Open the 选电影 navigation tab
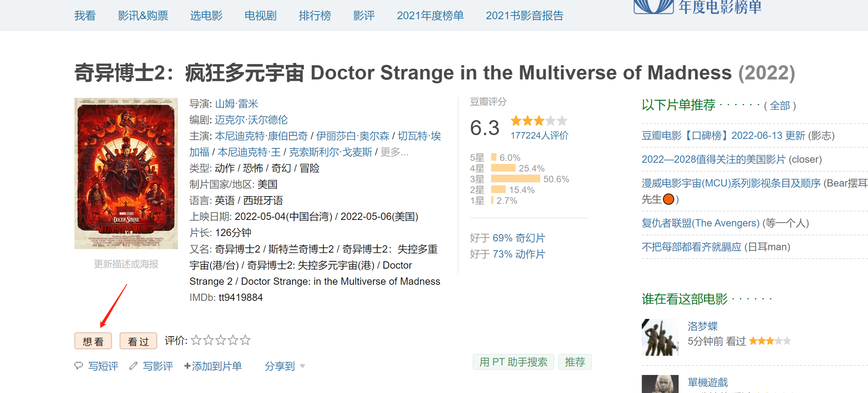The height and width of the screenshot is (393, 868). tap(206, 16)
